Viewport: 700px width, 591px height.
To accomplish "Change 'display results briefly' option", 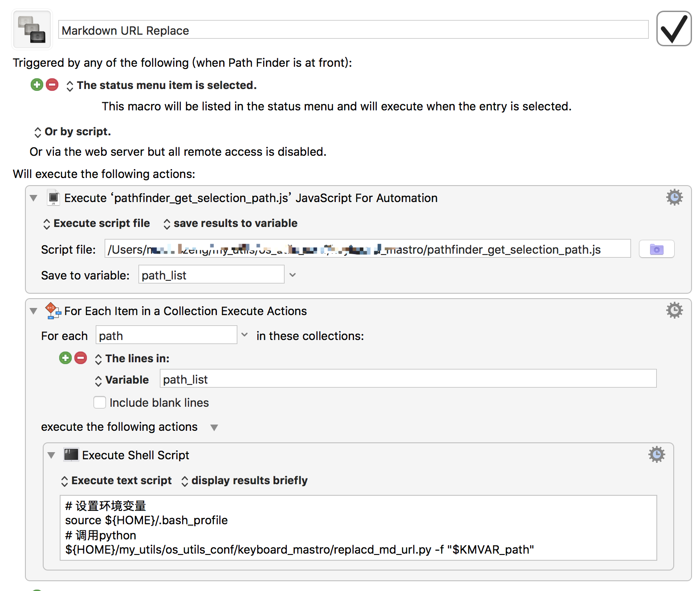I will [x=244, y=481].
